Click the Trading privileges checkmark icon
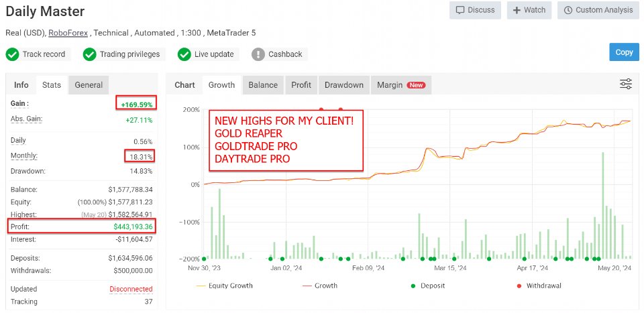This screenshot has width=644, height=313. (x=89, y=54)
